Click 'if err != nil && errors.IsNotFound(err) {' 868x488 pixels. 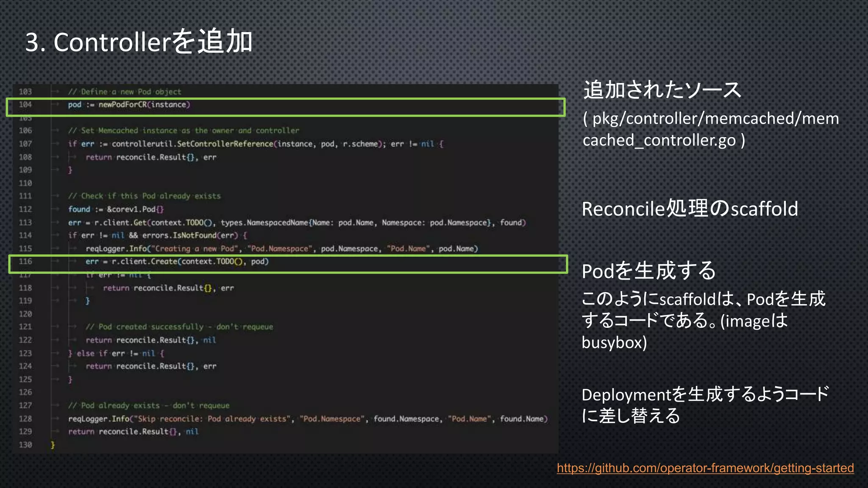157,236
